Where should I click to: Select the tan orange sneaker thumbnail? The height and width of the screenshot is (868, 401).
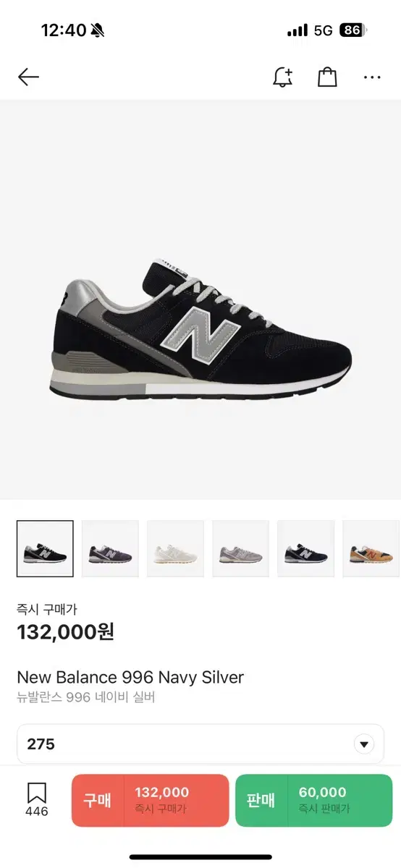click(x=371, y=549)
